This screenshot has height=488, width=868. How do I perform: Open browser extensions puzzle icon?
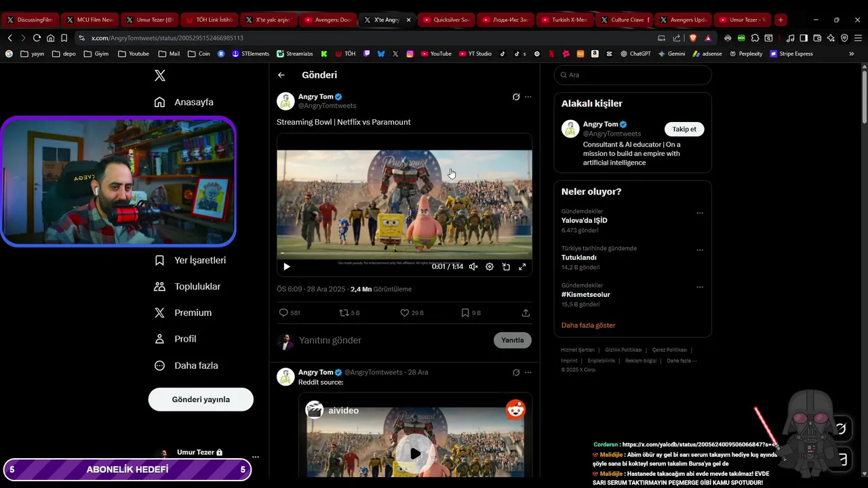pos(755,38)
